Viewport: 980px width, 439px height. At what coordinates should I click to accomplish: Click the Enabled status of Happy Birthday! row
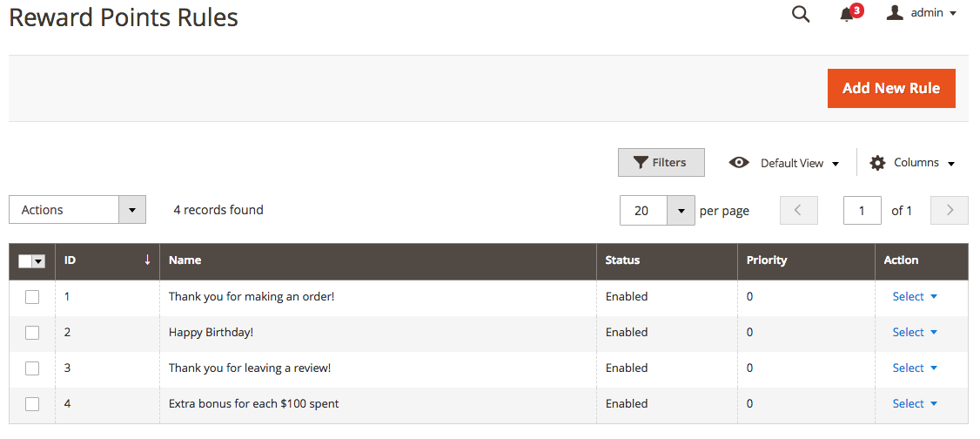627,332
